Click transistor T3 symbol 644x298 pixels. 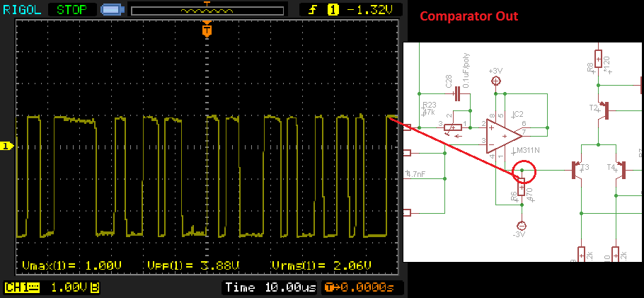(x=576, y=170)
